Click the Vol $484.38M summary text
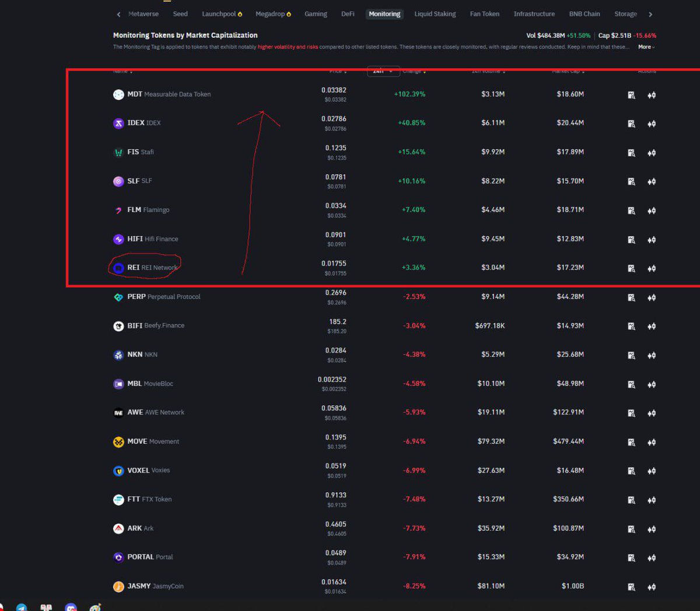Viewport: 700px width, 611px height. [558, 36]
